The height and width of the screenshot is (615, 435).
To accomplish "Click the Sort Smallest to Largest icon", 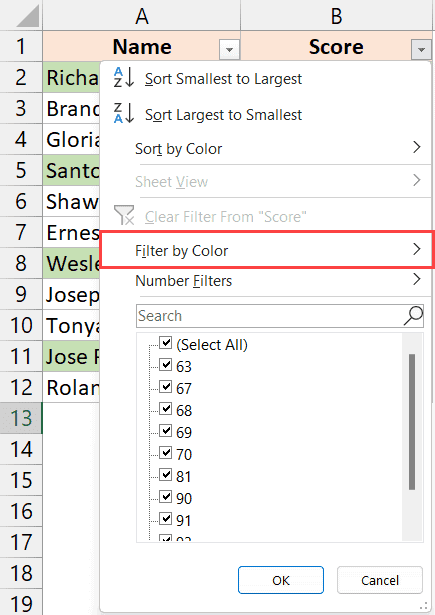I will (124, 78).
